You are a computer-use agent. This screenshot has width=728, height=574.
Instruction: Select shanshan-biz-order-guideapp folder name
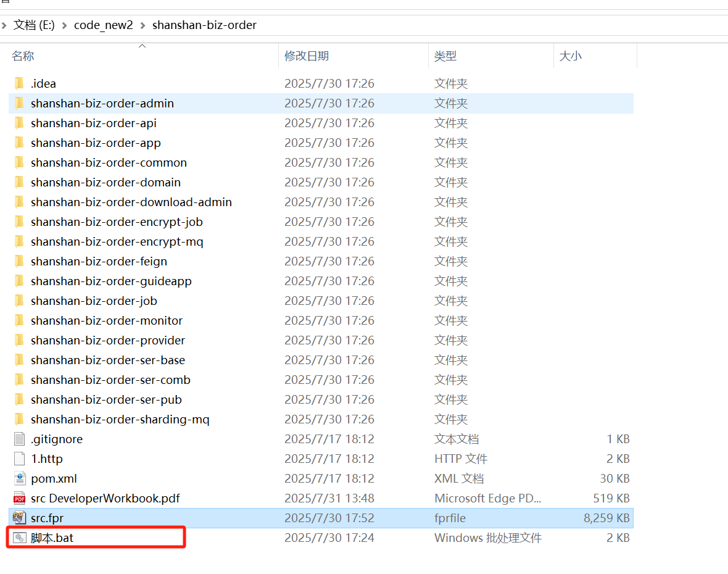click(x=111, y=281)
